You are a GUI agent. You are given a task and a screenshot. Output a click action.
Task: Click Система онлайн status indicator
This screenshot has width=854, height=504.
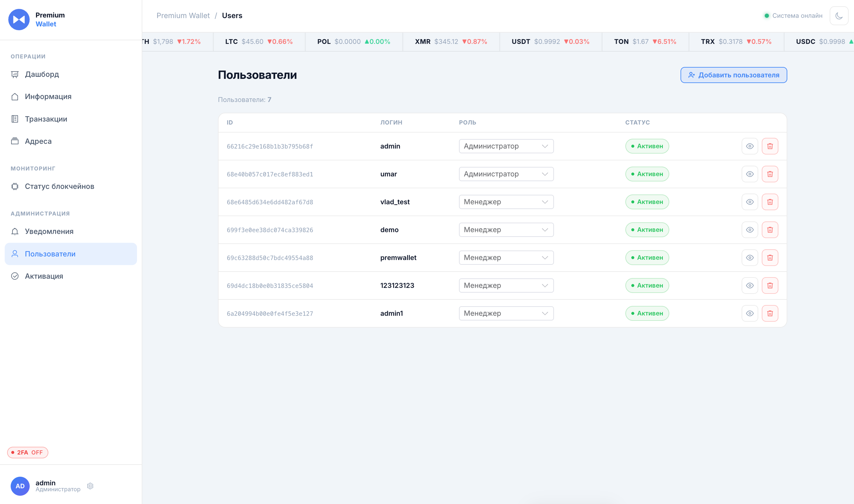pyautogui.click(x=793, y=16)
